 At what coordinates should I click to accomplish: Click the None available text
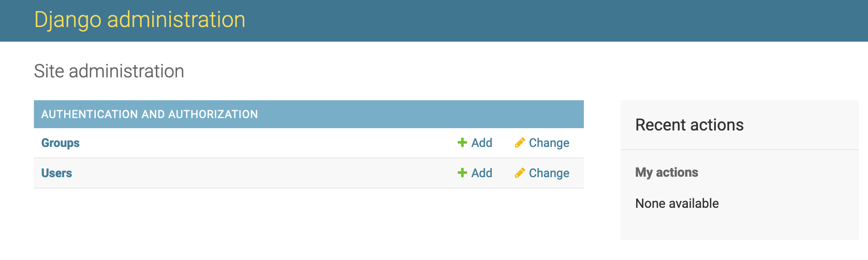click(677, 203)
